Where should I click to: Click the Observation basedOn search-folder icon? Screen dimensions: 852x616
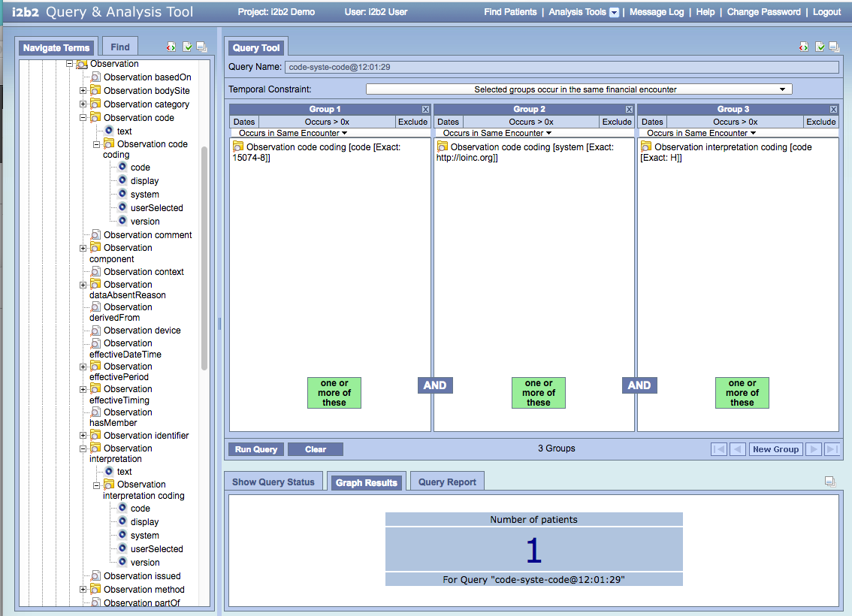95,77
